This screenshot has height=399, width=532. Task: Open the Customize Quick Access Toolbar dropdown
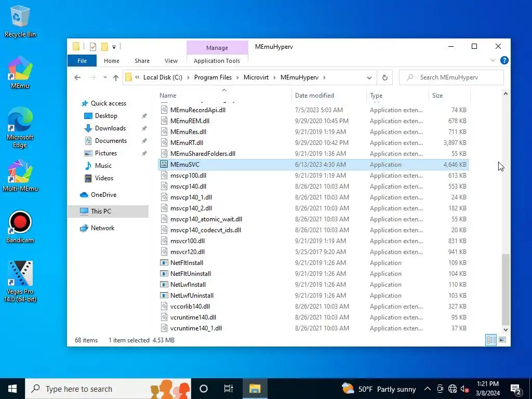click(114, 47)
